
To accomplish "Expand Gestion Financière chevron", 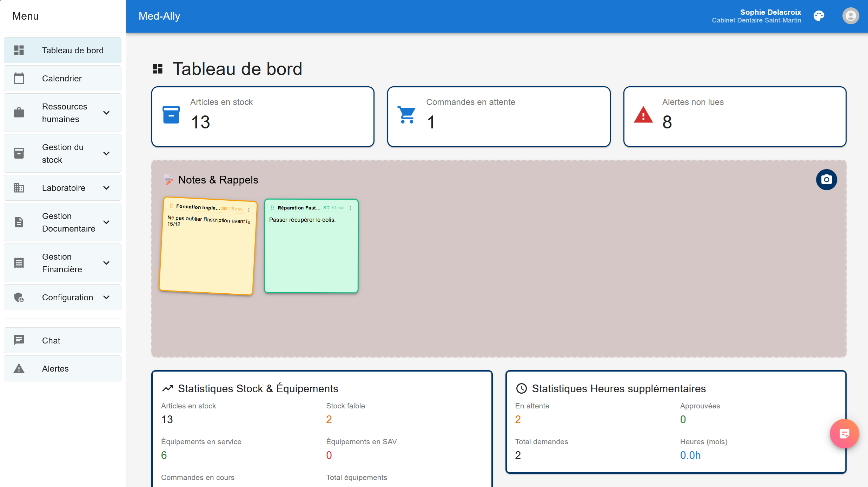I will coord(106,263).
